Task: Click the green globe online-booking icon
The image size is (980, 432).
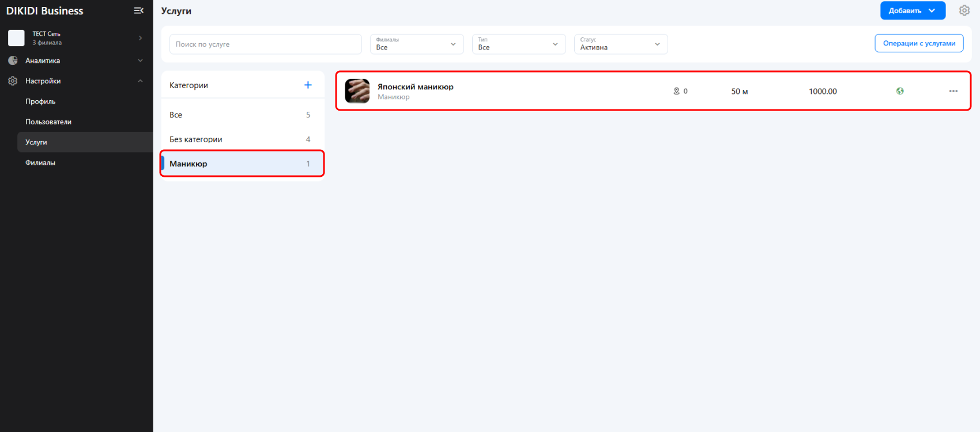Action: click(900, 91)
